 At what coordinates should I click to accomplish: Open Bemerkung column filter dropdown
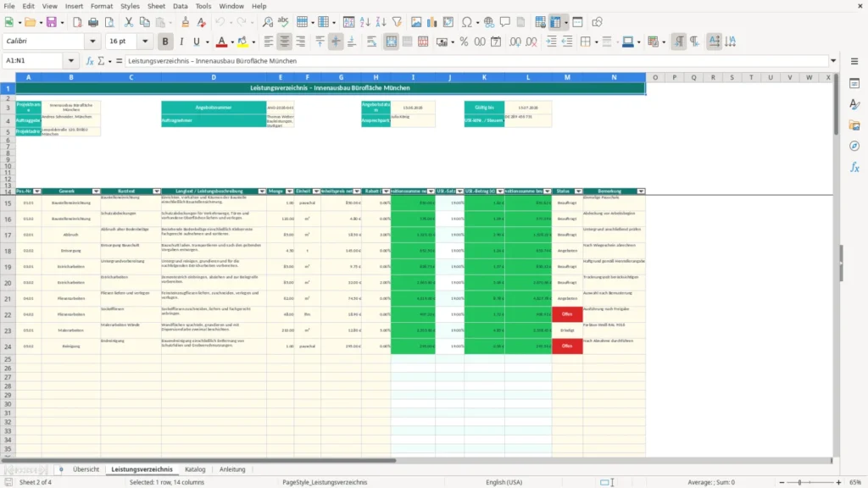click(x=641, y=191)
